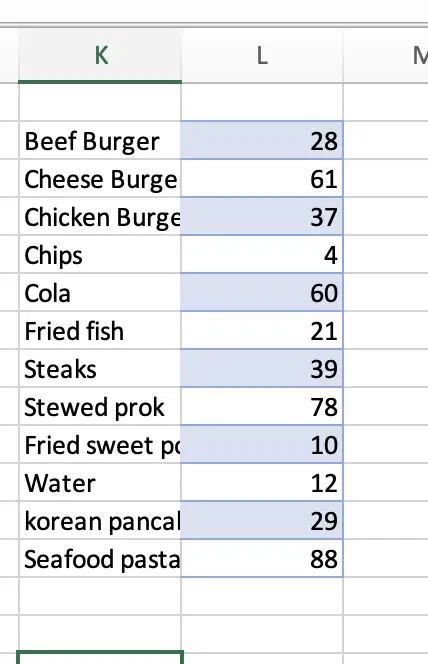Screen dimensions: 428x664
Task: Click the Steaks cell
Action: point(100,368)
